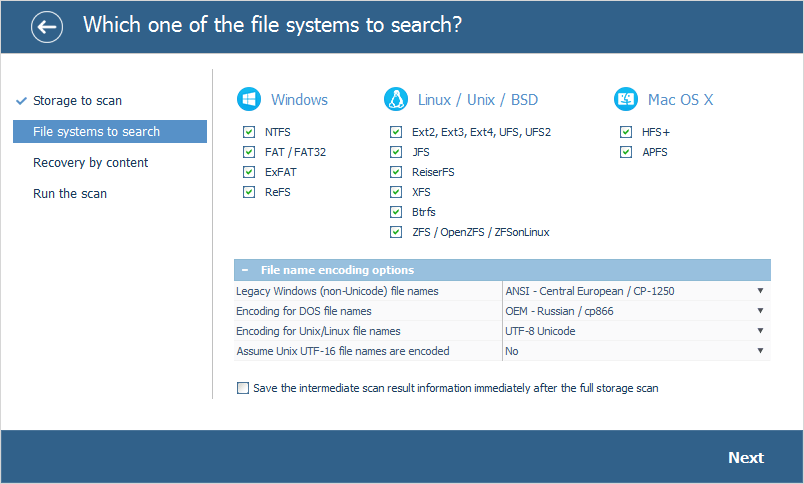Click Which one of the file systems title
The height and width of the screenshot is (484, 804).
272,25
